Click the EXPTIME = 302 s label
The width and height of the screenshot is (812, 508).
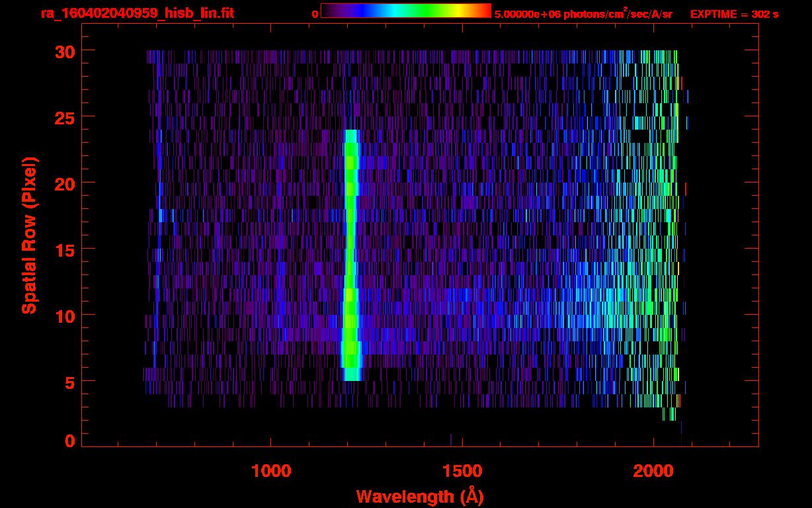(x=734, y=14)
